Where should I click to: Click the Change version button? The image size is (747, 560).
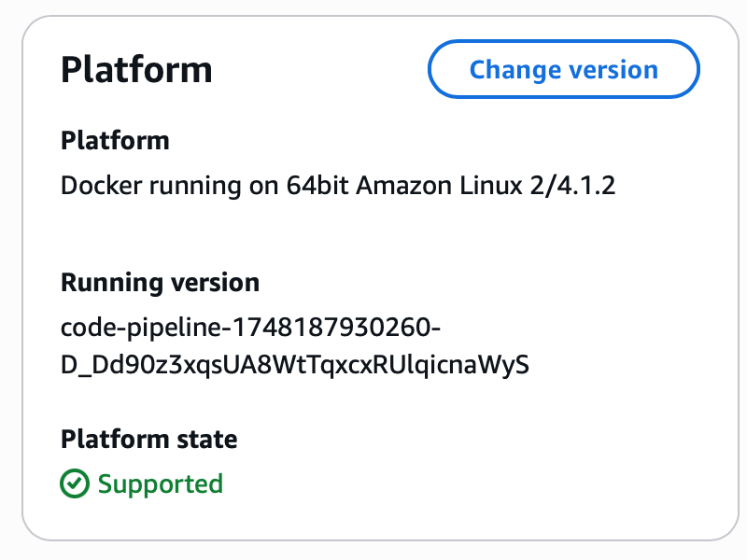click(x=564, y=69)
